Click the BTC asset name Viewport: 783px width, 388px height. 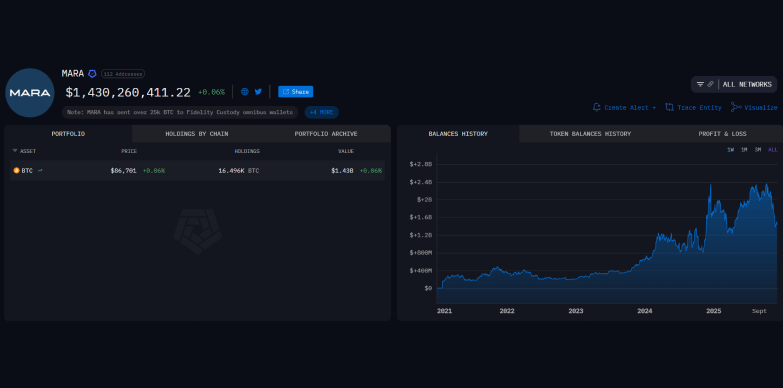[27, 171]
